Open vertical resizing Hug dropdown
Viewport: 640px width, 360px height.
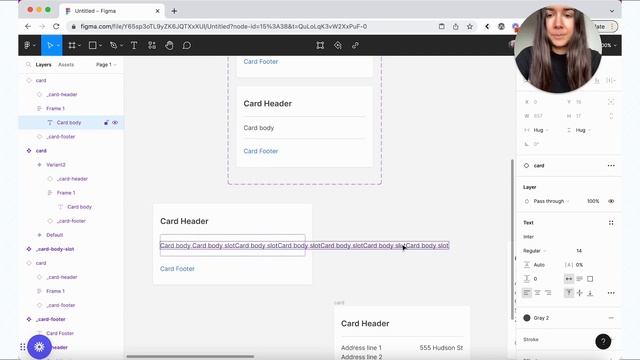point(583,130)
